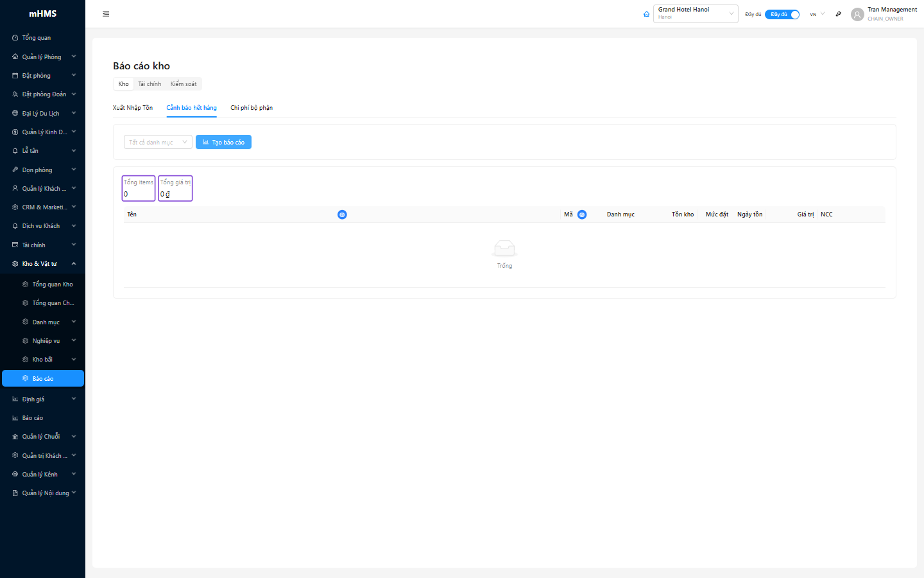
Task: Open Tổng quan Kho in sidebar
Action: tap(53, 285)
